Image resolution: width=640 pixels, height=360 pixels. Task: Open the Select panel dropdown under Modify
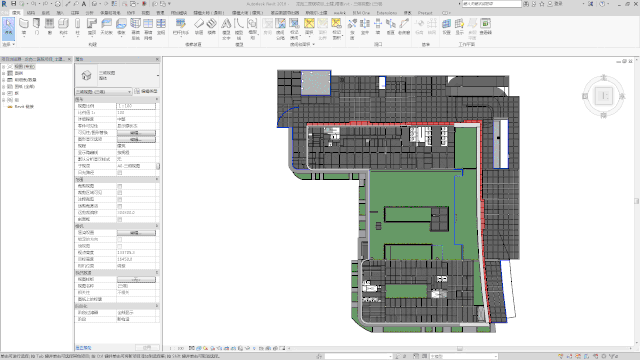(x=9, y=44)
